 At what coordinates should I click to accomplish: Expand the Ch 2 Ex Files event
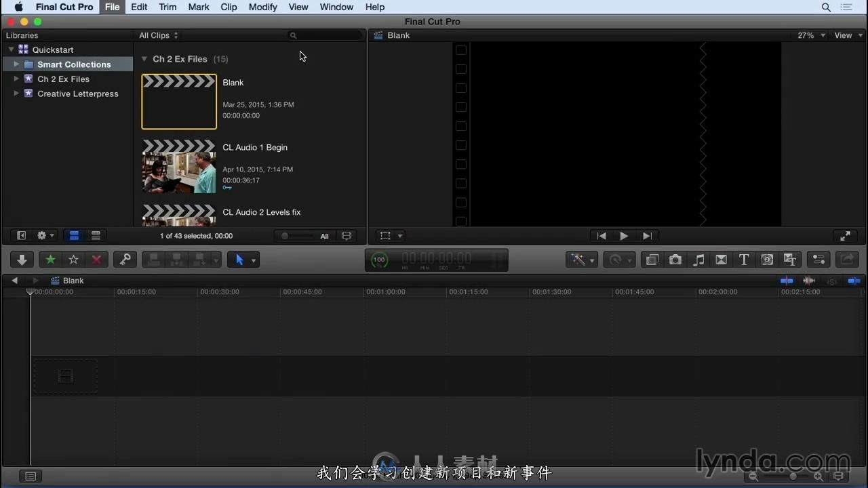(16, 79)
